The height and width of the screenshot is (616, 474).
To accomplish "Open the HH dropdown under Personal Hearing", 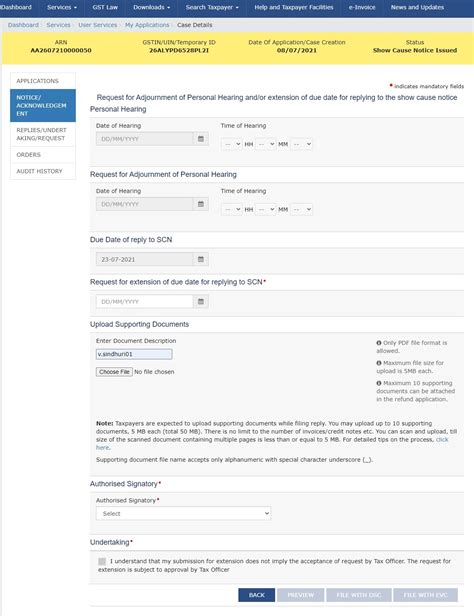I will [x=231, y=144].
